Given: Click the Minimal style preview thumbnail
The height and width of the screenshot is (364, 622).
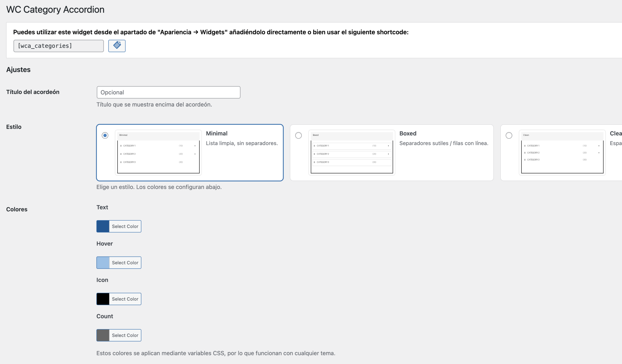Looking at the screenshot, I should [x=158, y=153].
